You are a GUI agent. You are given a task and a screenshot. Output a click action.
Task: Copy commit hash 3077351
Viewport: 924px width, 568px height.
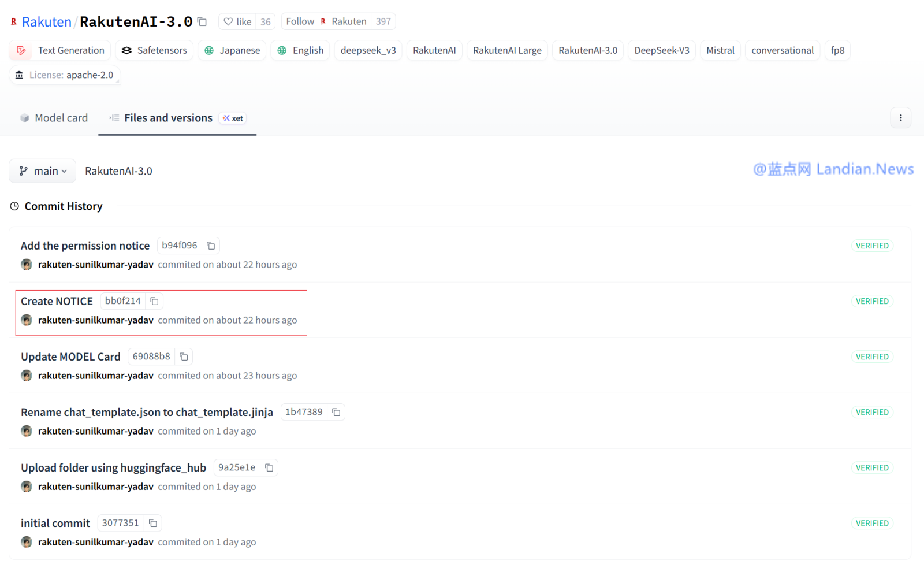pyautogui.click(x=153, y=523)
